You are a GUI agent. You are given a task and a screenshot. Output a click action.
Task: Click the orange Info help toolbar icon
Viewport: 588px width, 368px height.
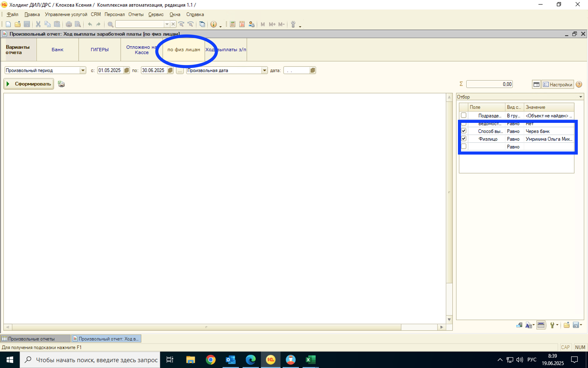213,24
